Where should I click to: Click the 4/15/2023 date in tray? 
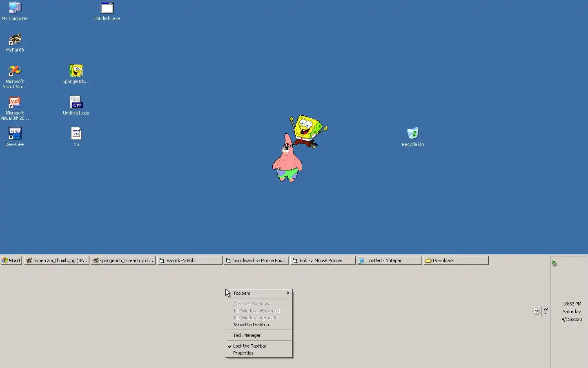572,319
